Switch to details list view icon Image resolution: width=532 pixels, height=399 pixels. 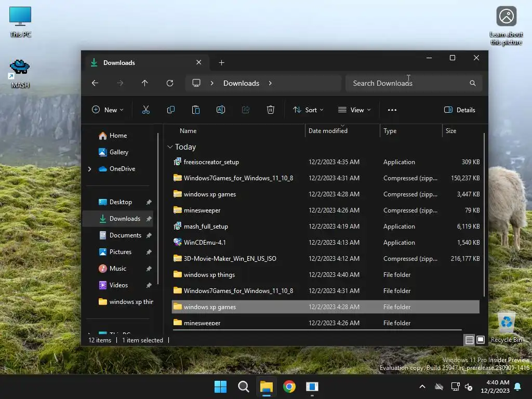[469, 340]
